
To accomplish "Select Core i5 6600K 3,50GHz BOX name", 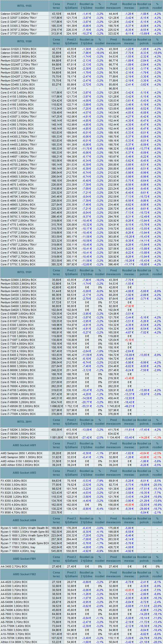I will point(18,370).
